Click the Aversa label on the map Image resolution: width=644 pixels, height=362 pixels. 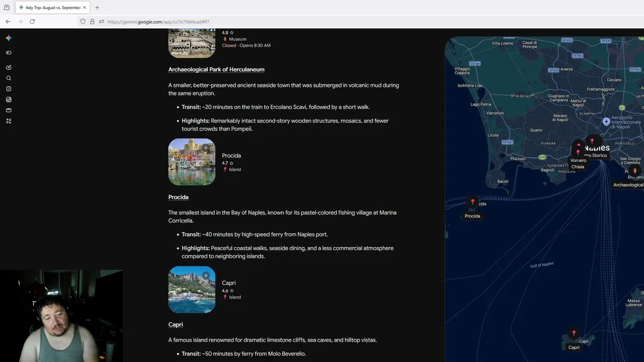click(567, 69)
